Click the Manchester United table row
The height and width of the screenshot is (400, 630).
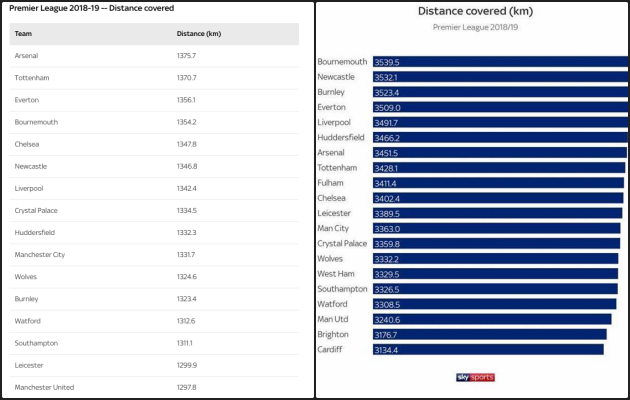click(x=155, y=387)
